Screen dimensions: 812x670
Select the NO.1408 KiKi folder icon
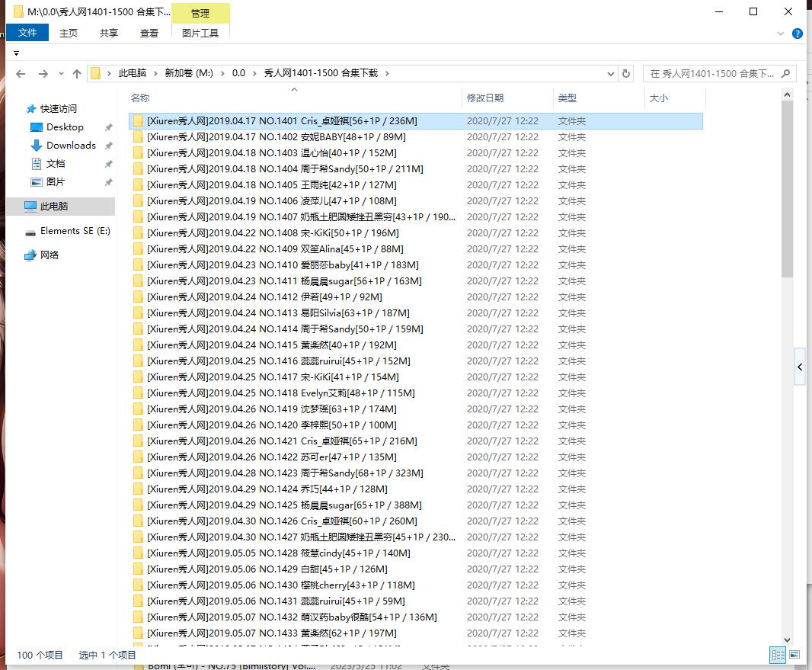click(x=138, y=233)
